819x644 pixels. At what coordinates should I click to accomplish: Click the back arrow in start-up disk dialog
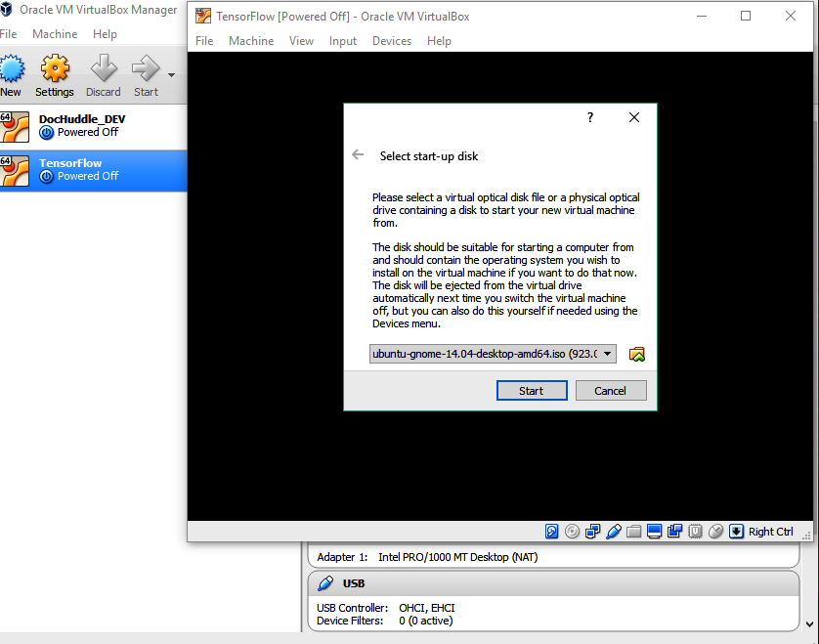click(358, 154)
